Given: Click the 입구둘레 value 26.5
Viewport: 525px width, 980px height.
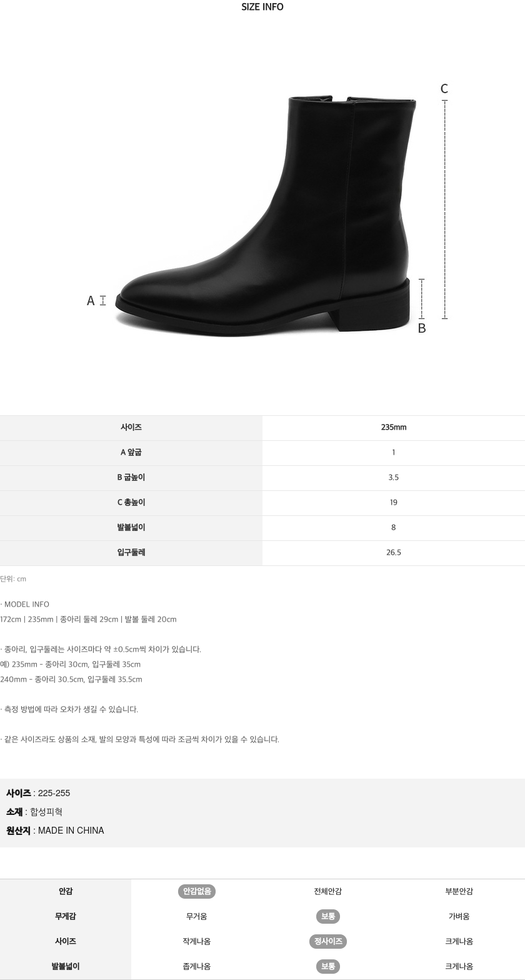Looking at the screenshot, I should coord(394,552).
